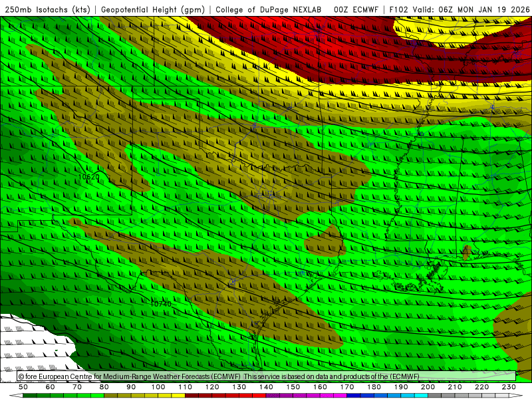Click the dark blue swatch starting at 170
The image size is (532, 399).
(x=354, y=395)
